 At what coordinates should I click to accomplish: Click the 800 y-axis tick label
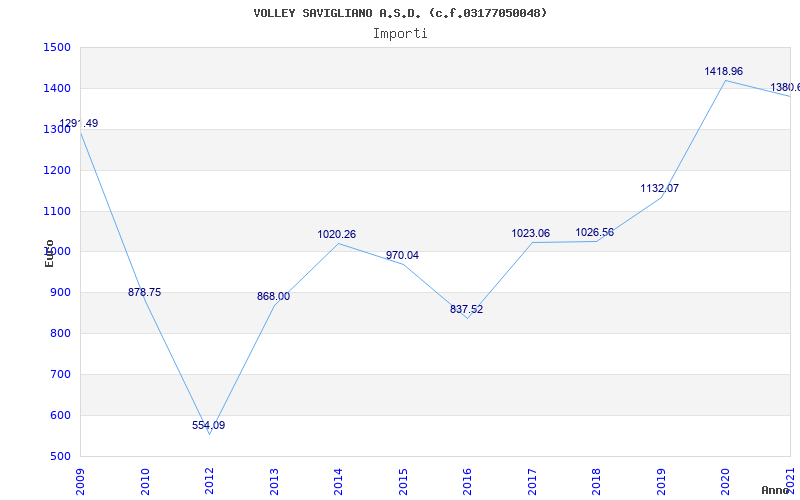click(60, 334)
